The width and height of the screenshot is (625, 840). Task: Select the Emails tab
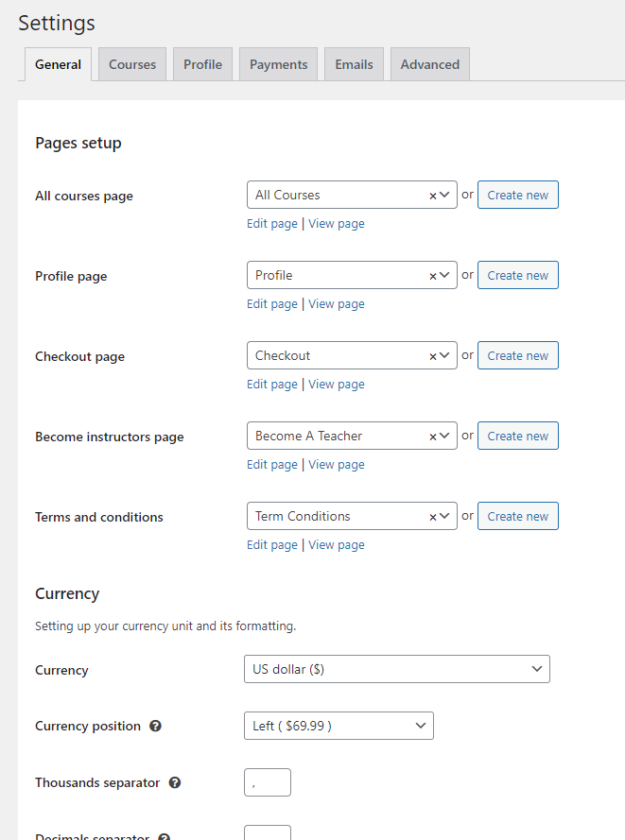(354, 64)
